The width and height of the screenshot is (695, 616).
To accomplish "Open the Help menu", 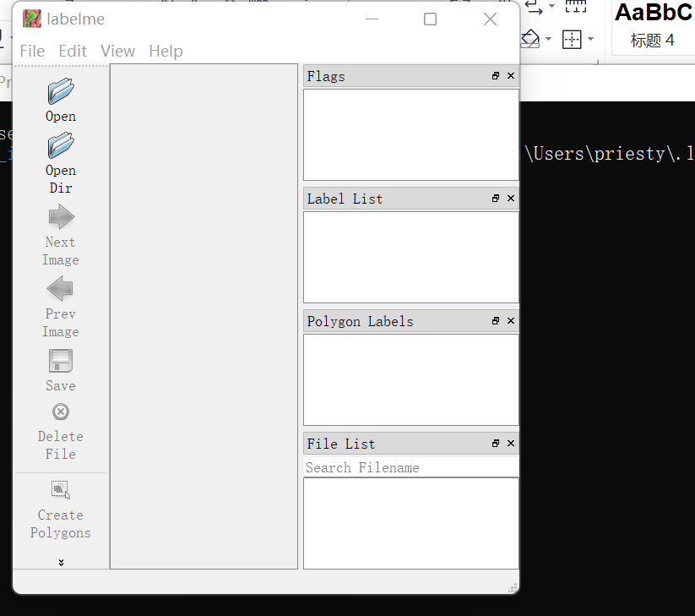I will coord(166,51).
